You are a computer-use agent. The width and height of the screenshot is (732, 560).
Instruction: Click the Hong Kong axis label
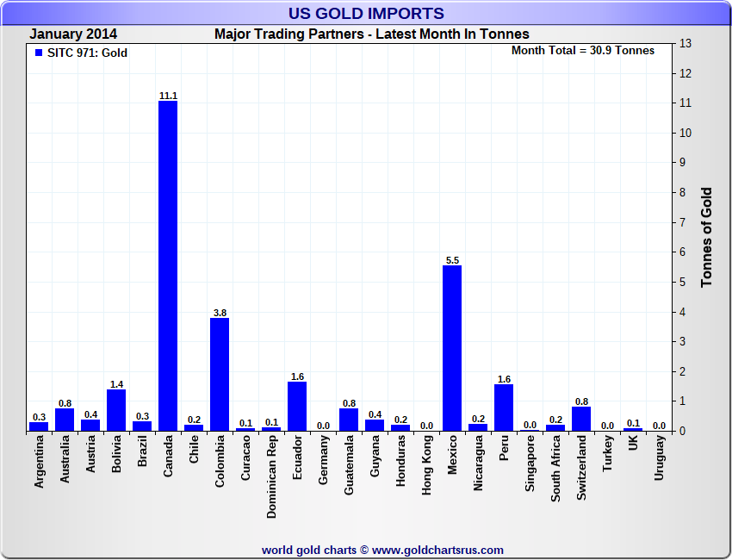click(x=426, y=465)
